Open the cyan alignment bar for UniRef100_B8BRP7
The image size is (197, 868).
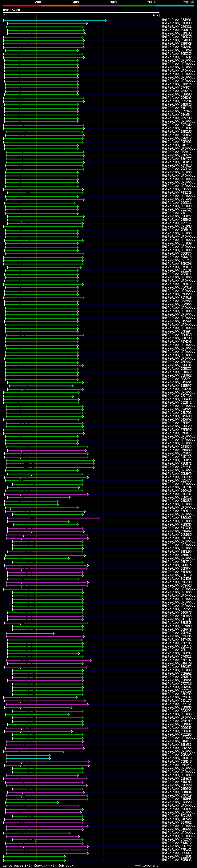point(41,386)
